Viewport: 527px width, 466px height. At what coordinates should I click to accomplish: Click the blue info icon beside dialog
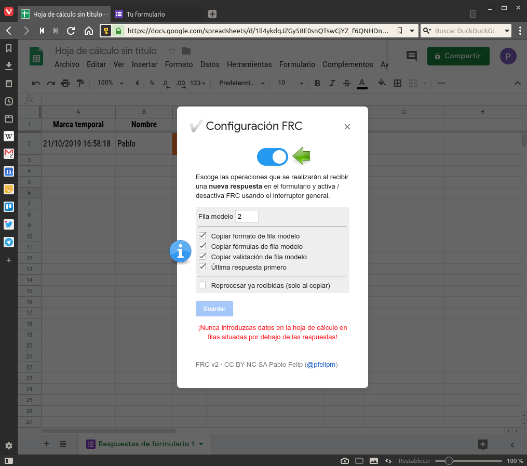pos(180,251)
